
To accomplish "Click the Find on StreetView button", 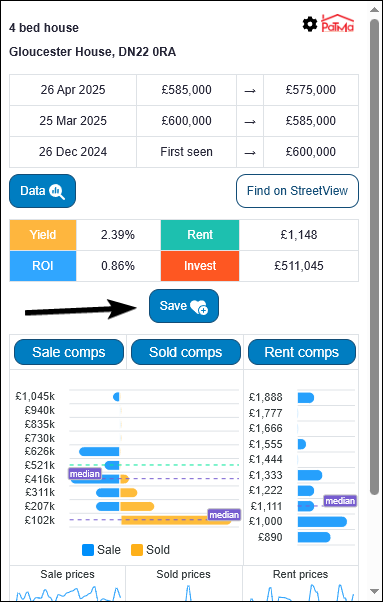I will [297, 191].
